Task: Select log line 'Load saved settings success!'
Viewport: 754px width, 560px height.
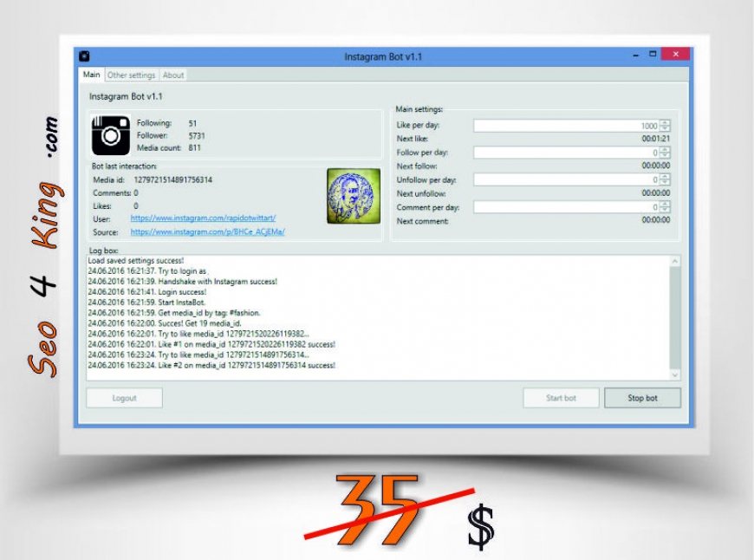Action: 135,260
